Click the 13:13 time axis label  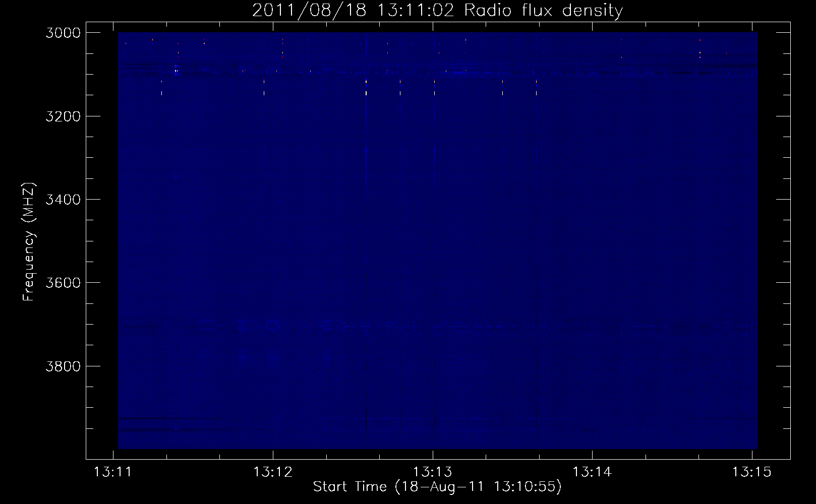click(x=433, y=472)
